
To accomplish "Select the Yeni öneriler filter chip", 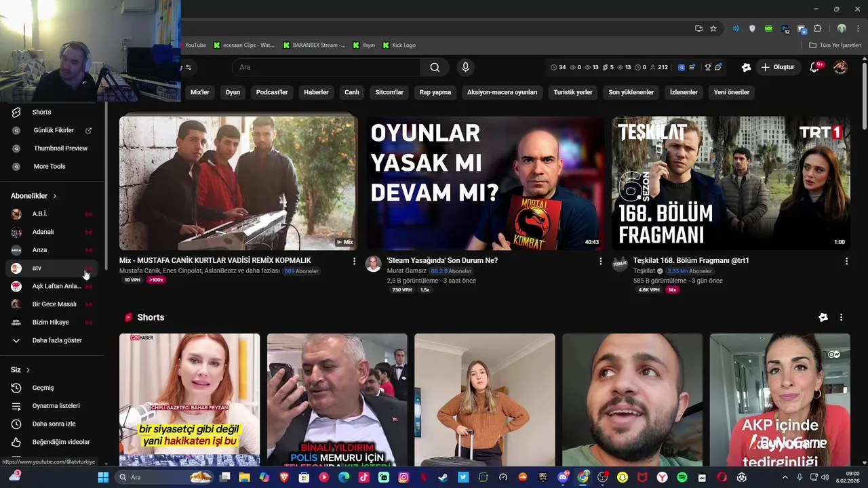I will tap(732, 92).
